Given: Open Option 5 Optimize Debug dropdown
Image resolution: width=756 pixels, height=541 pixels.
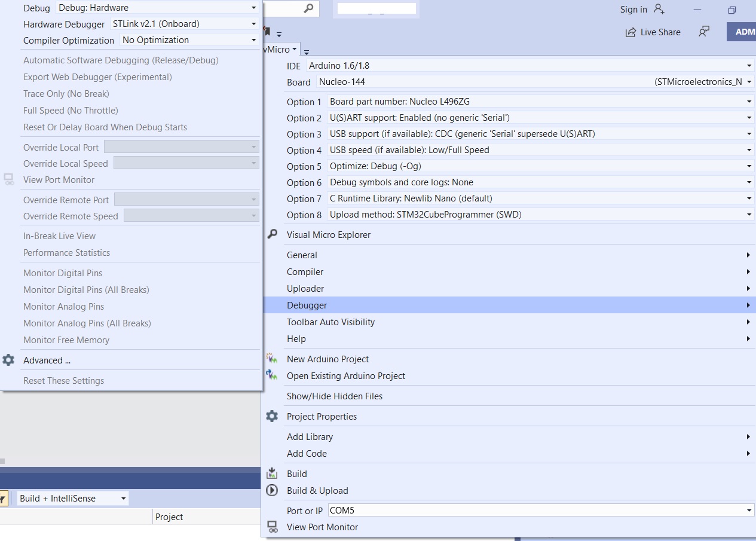Looking at the screenshot, I should (541, 166).
